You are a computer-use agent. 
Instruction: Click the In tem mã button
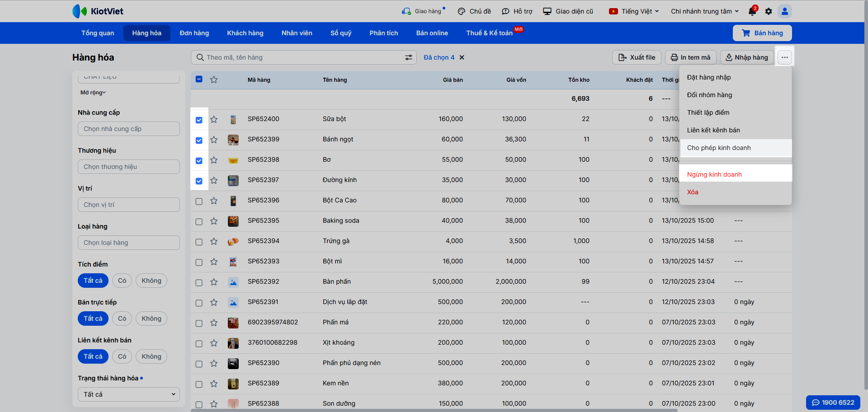pos(691,57)
